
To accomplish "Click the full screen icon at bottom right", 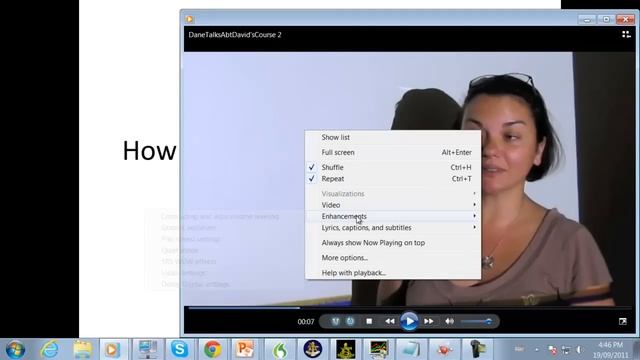I will click(622, 321).
